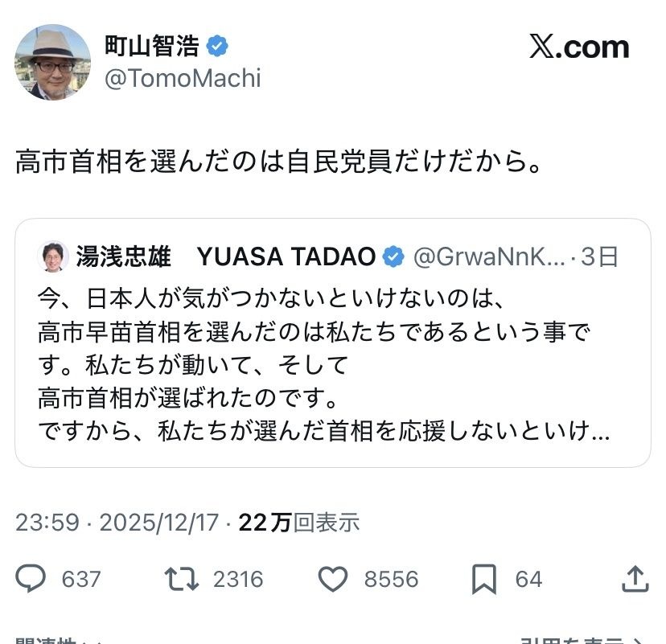The image size is (666, 644).
Task: Open the @TomoMachi handle link
Action: [x=183, y=78]
